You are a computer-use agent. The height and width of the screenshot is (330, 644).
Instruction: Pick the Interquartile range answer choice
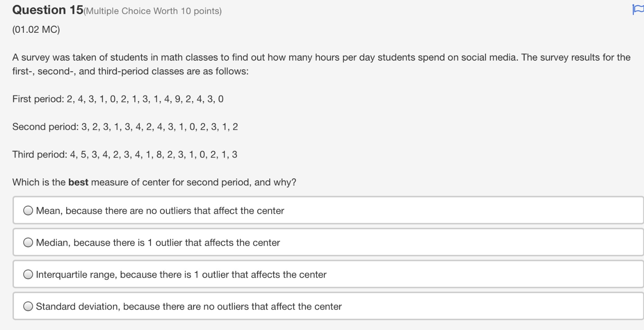[181, 274]
